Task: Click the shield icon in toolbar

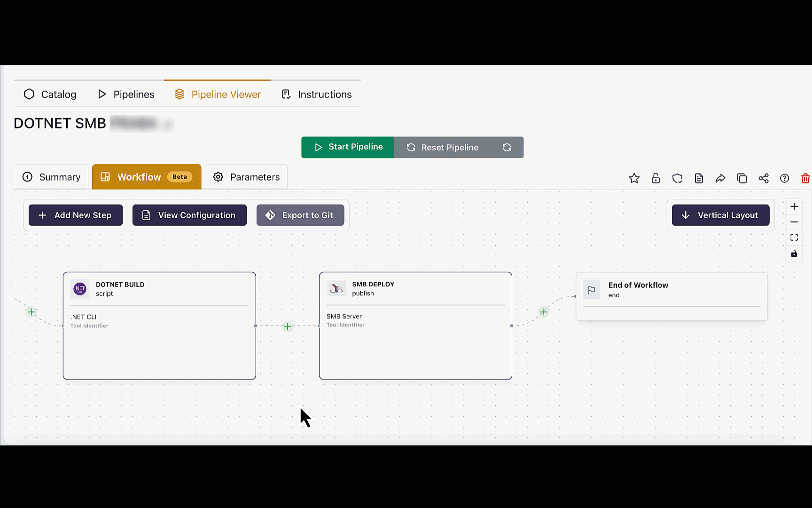Action: click(677, 178)
